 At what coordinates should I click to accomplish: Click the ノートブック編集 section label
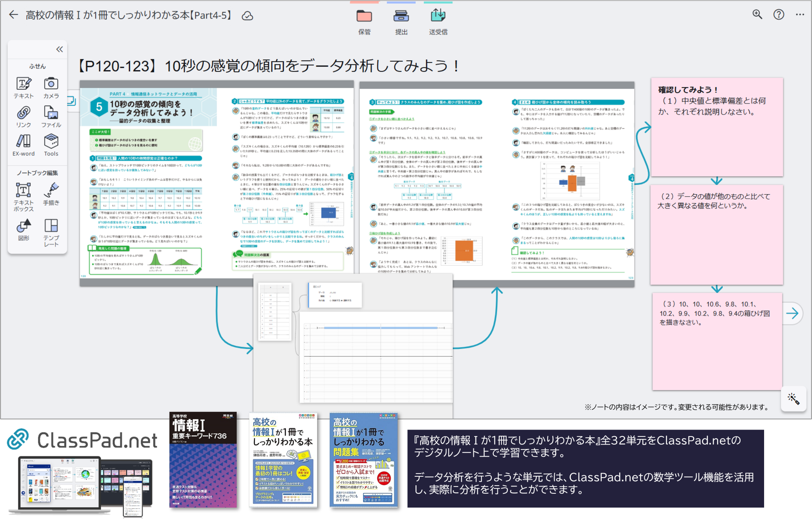click(37, 173)
